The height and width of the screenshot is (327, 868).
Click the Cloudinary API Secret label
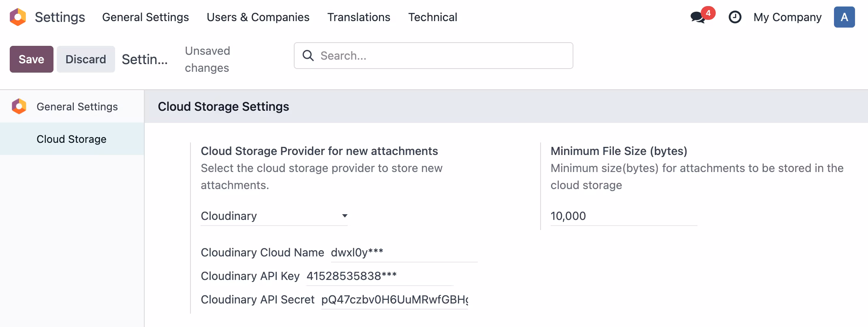pos(258,299)
